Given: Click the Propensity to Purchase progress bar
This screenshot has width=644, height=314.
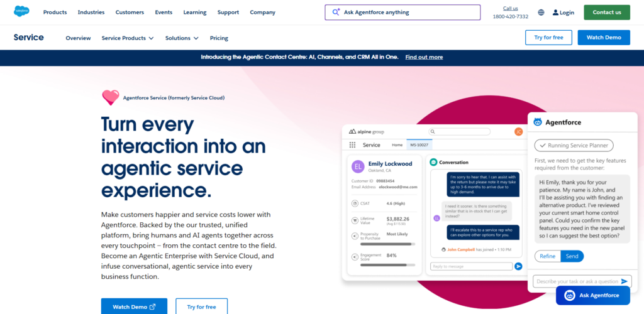Looking at the screenshot, I should pyautogui.click(x=387, y=244).
